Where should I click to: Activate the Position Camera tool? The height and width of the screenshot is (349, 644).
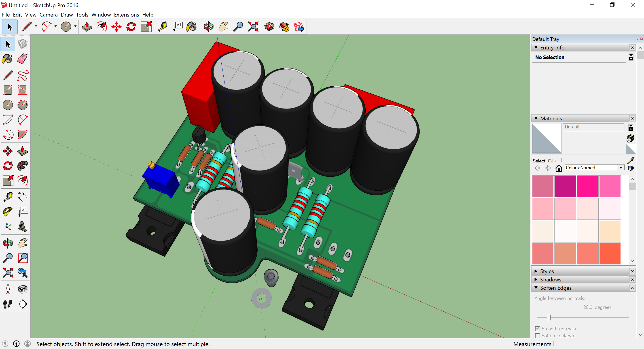pos(8,289)
